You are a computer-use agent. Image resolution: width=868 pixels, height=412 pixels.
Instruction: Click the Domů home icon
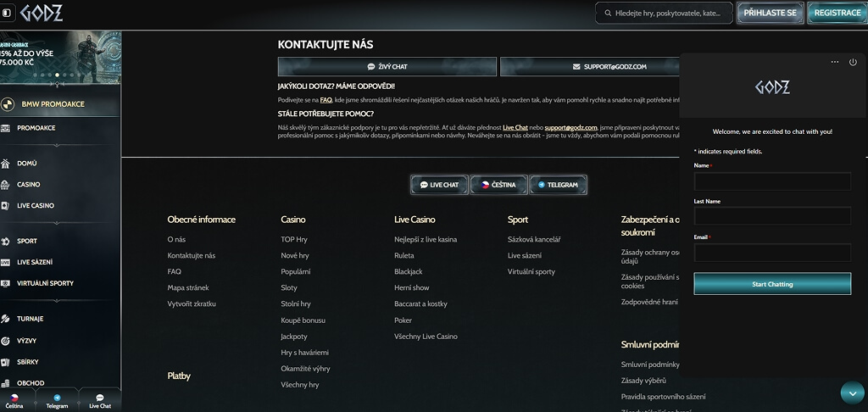6,164
